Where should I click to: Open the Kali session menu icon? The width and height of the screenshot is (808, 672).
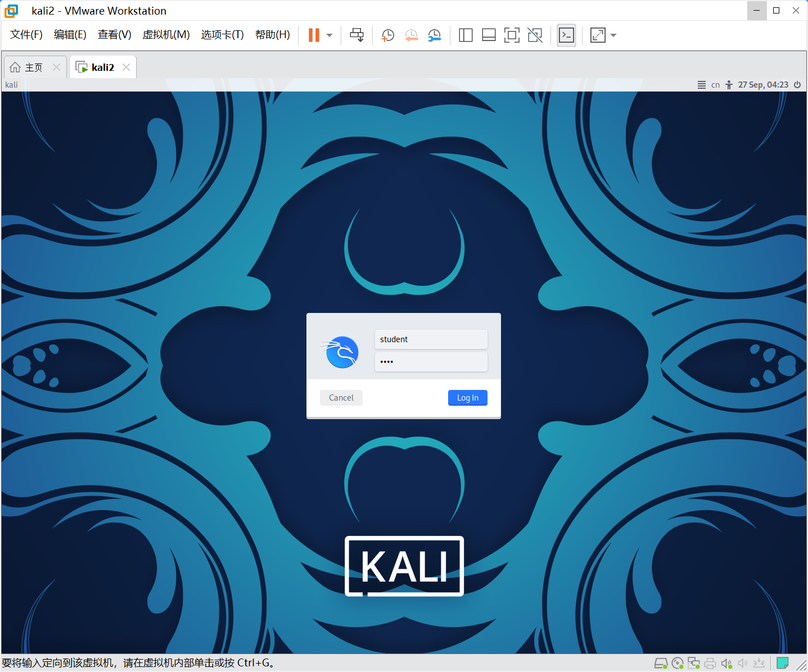coord(701,85)
